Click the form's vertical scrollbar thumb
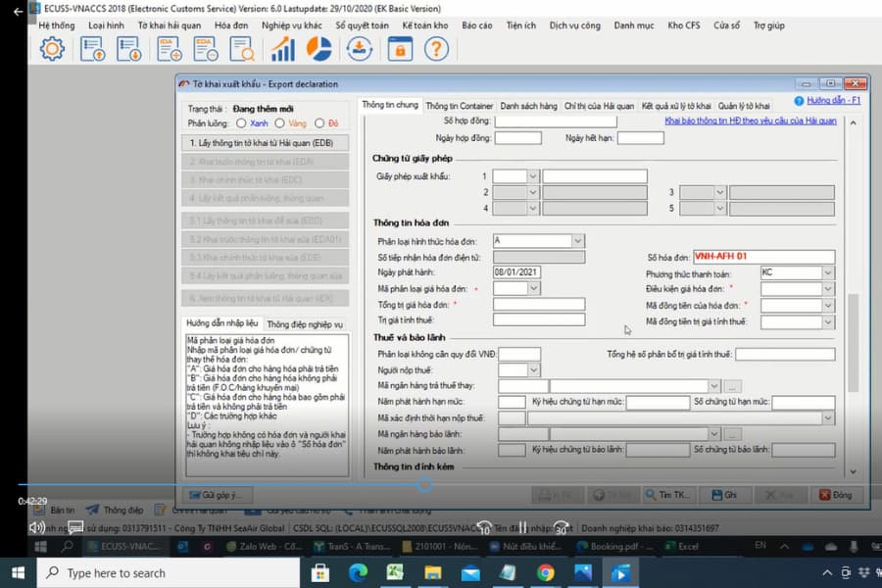Viewport: 882px width, 588px height. [x=854, y=343]
